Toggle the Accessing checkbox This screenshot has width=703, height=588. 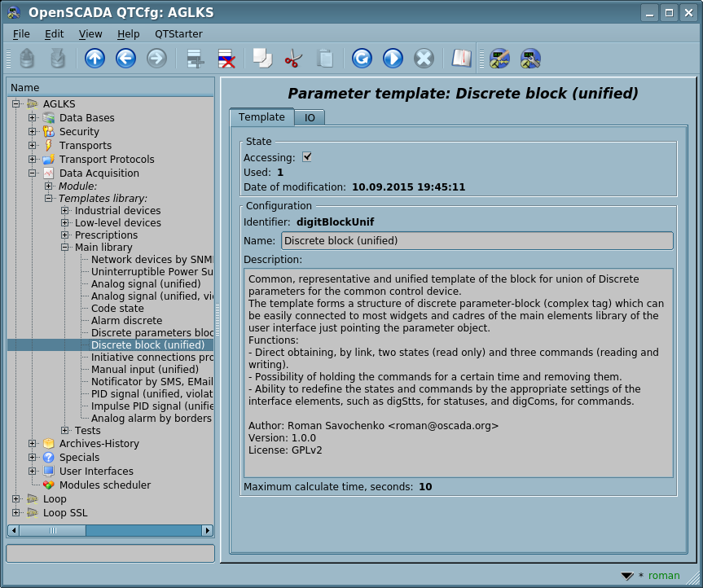pos(307,157)
